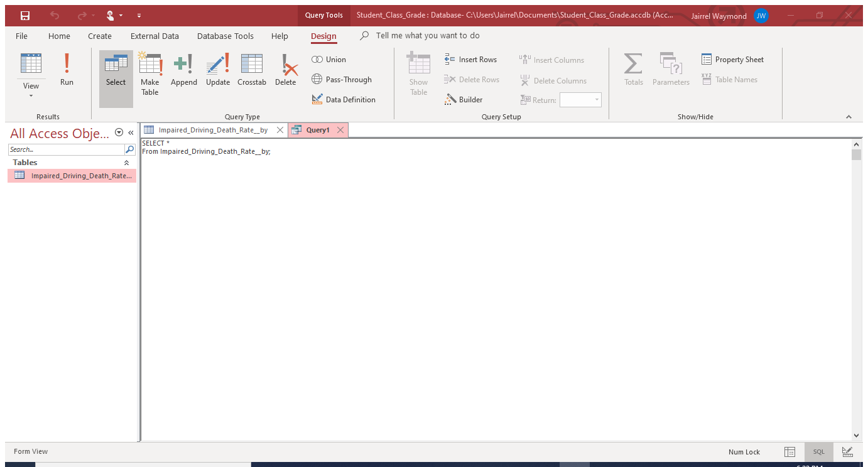
Task: Click the navigation pane Search box
Action: (x=67, y=149)
